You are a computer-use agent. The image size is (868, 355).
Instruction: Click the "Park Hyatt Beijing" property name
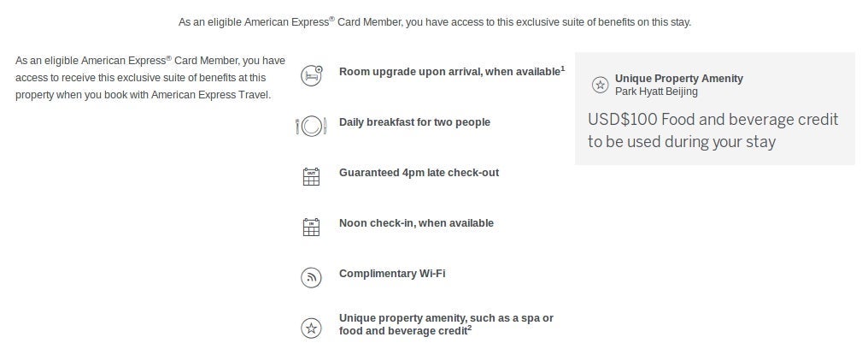[656, 92]
